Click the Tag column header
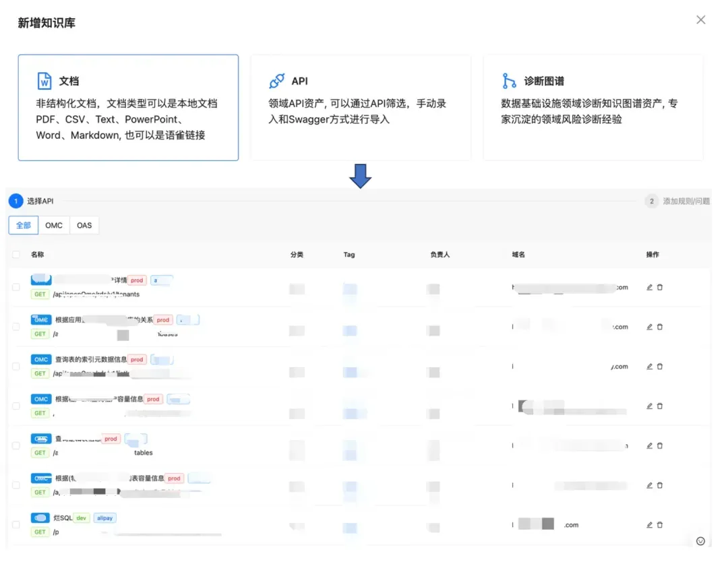The height and width of the screenshot is (562, 728). [349, 254]
